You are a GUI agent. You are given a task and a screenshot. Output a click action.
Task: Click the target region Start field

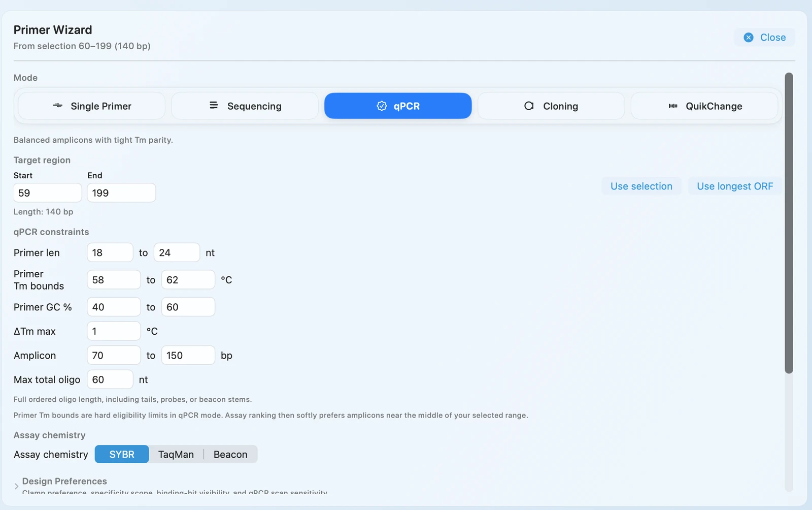(x=48, y=193)
